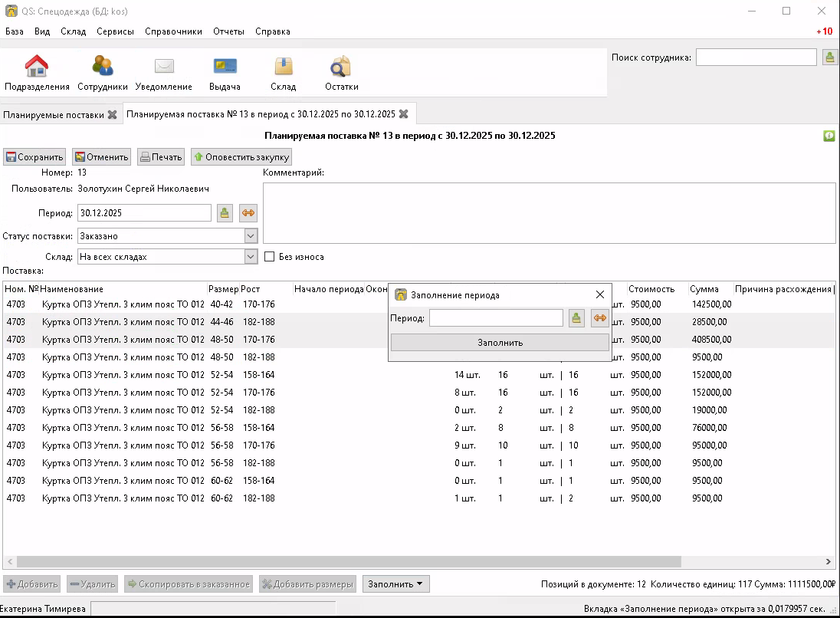Click the orange range arrows beside main Период
Screen dimensions: 840x618
(x=248, y=213)
